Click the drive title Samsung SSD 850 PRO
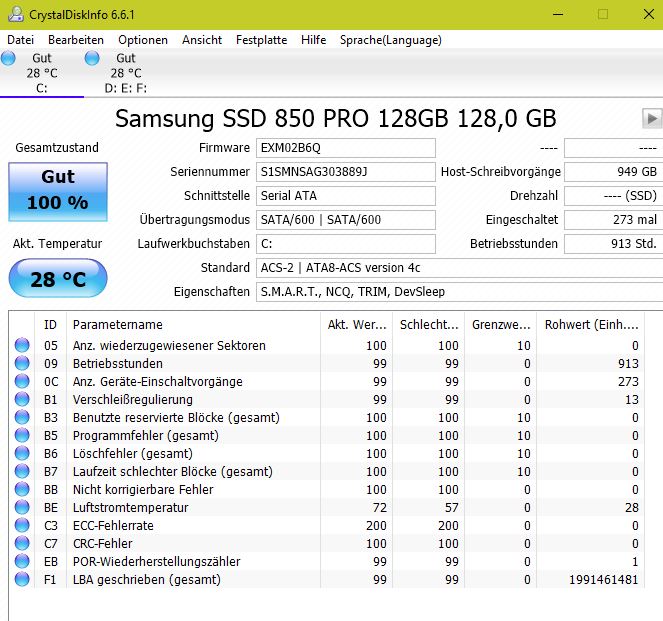The image size is (663, 621). pyautogui.click(x=335, y=118)
